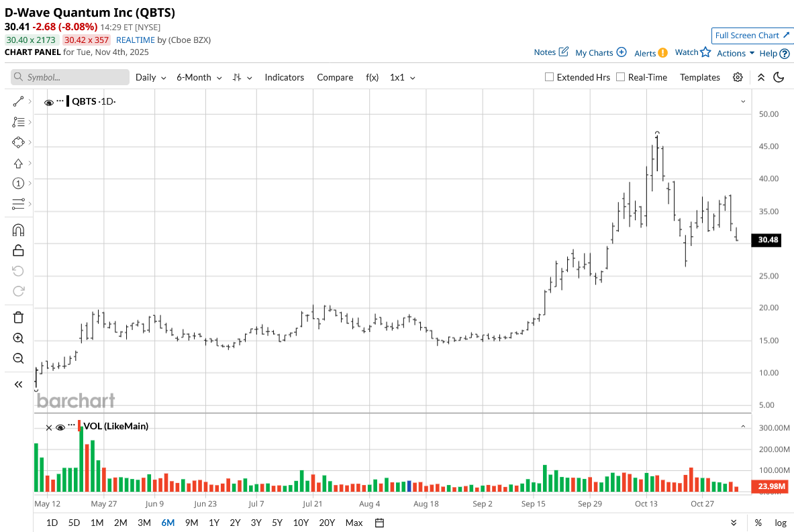Select the horizontal lines settings tool
794x532 pixels.
click(x=18, y=203)
